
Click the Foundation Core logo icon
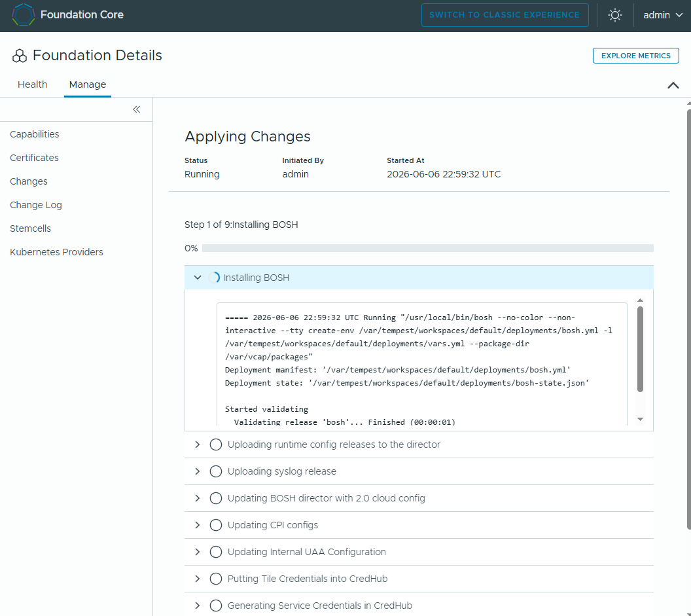coord(23,14)
